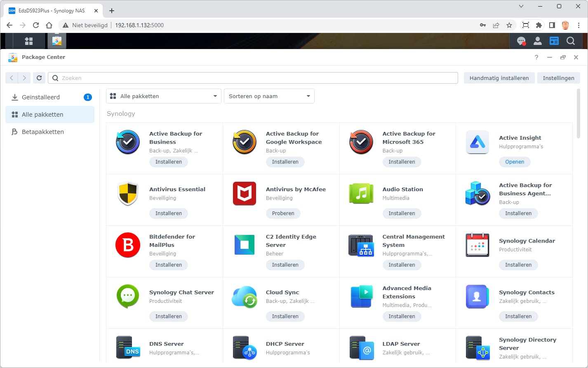The width and height of the screenshot is (588, 368).
Task: Install the Cloud Sync package
Action: click(x=285, y=316)
